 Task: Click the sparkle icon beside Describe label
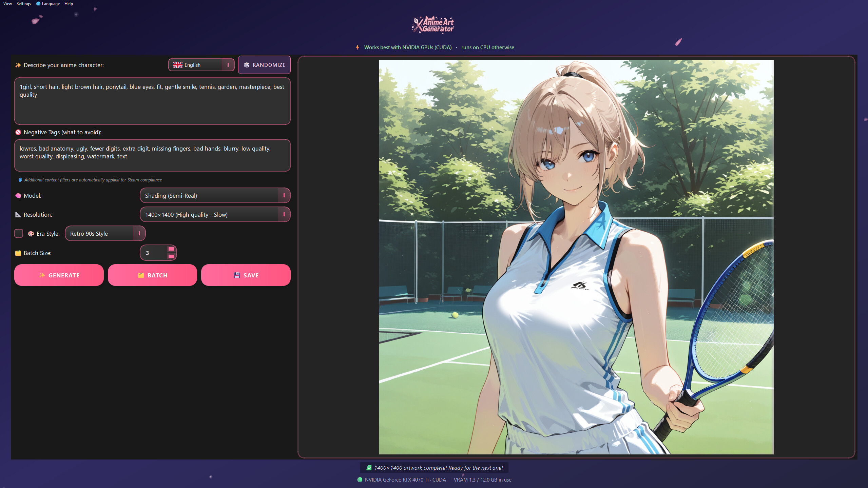(18, 65)
